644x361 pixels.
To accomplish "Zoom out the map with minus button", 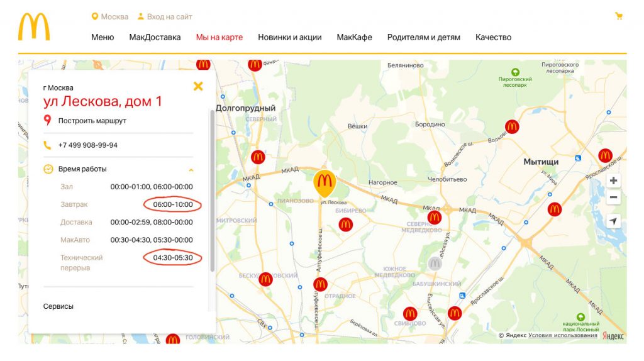I will coord(613,197).
